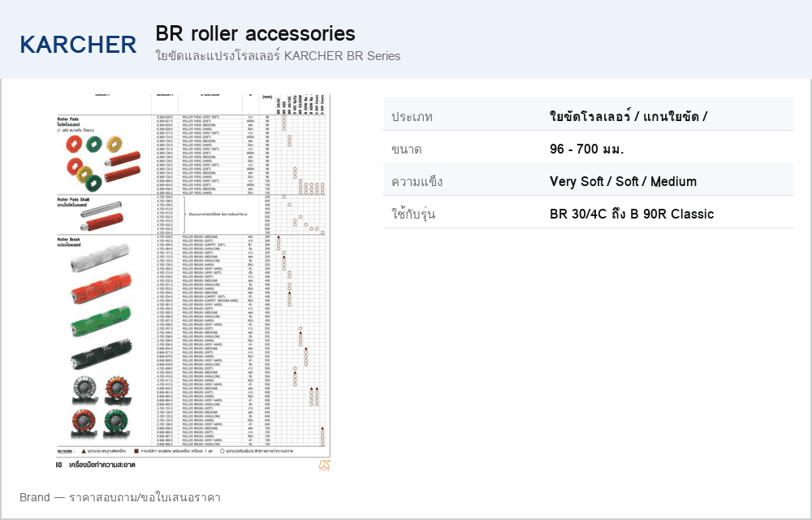Click the Roller Brush section label in catalog
The image size is (812, 520).
pos(69,240)
